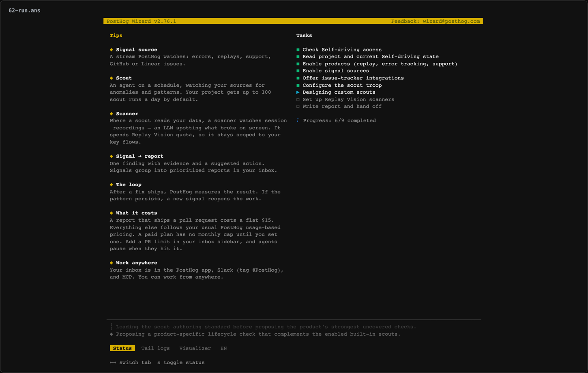Click the spinner icon beside Progress
This screenshot has height=373, width=588.
(298, 120)
